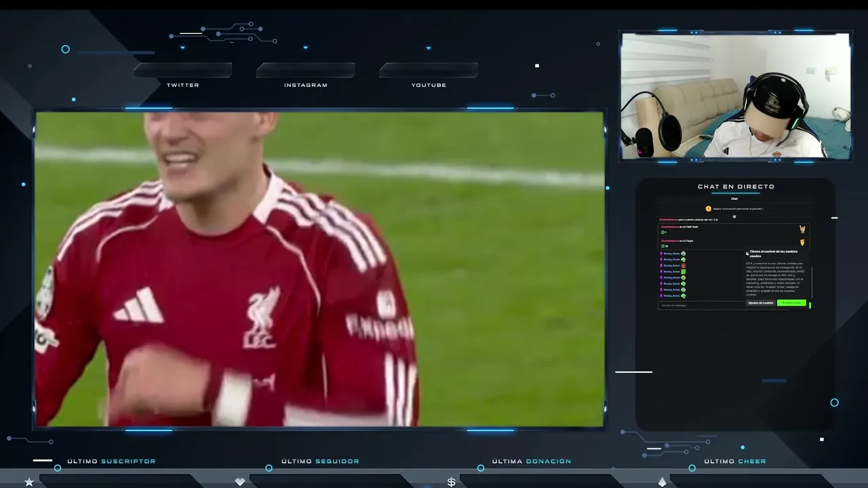
Task: Click the Último Cheer label
Action: coord(735,462)
